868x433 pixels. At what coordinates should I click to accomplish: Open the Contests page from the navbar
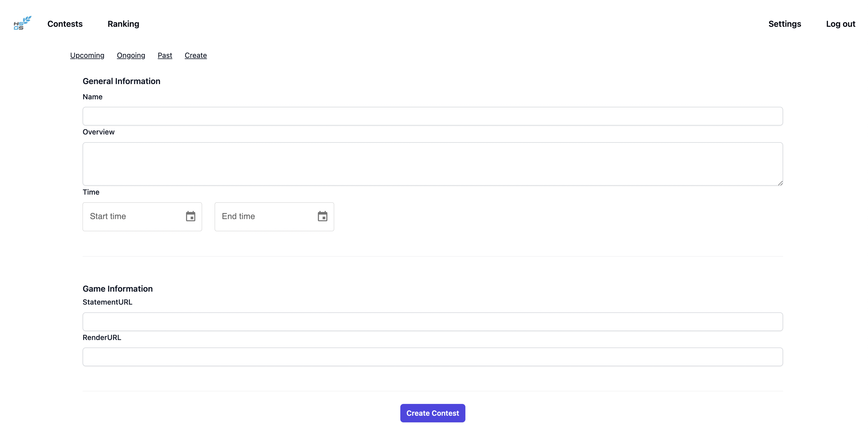tap(65, 24)
